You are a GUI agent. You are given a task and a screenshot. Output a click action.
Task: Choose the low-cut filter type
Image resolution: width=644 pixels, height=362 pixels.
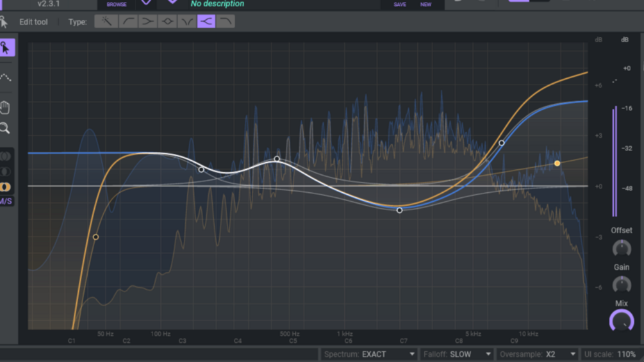click(x=129, y=21)
